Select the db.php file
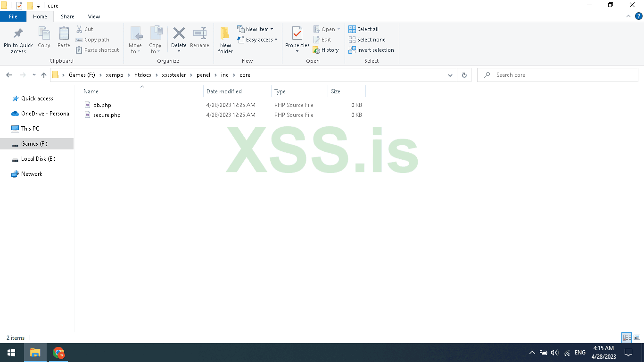Viewport: 644px width, 362px height. [x=102, y=105]
